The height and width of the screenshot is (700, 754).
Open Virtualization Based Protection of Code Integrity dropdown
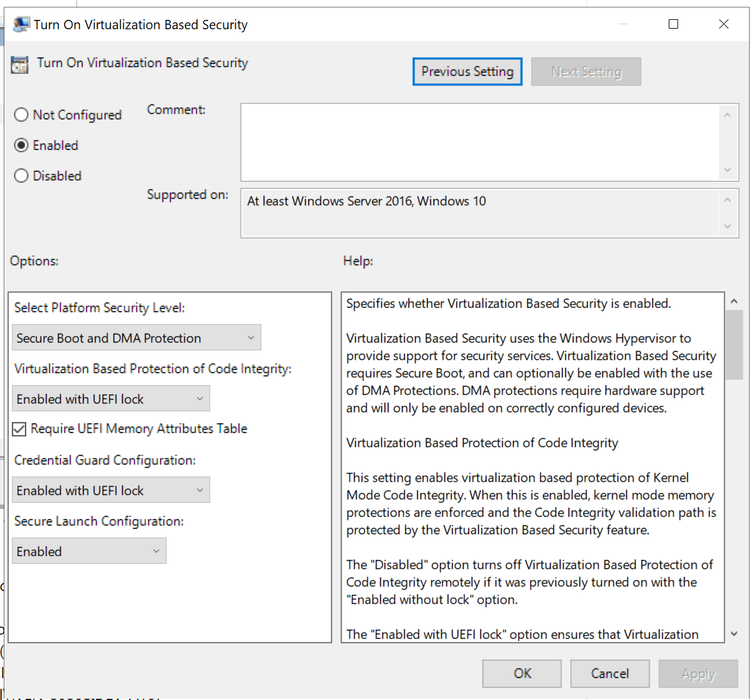click(x=111, y=399)
